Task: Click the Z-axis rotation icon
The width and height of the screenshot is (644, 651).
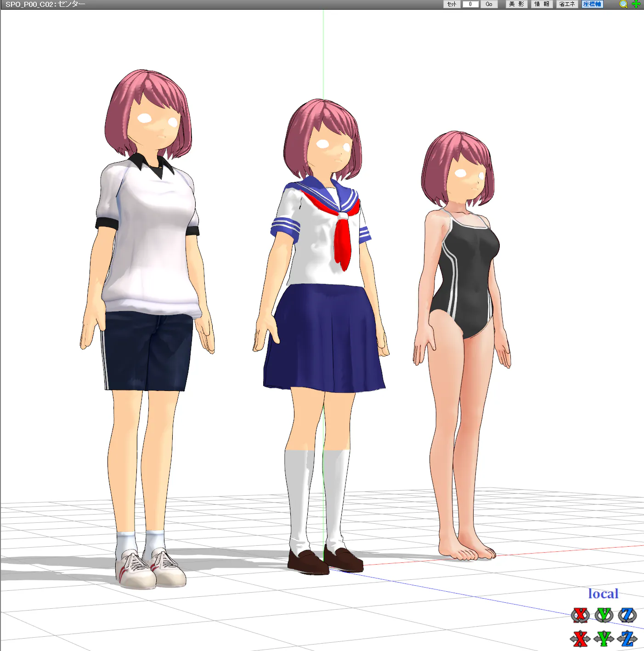Action: click(627, 615)
